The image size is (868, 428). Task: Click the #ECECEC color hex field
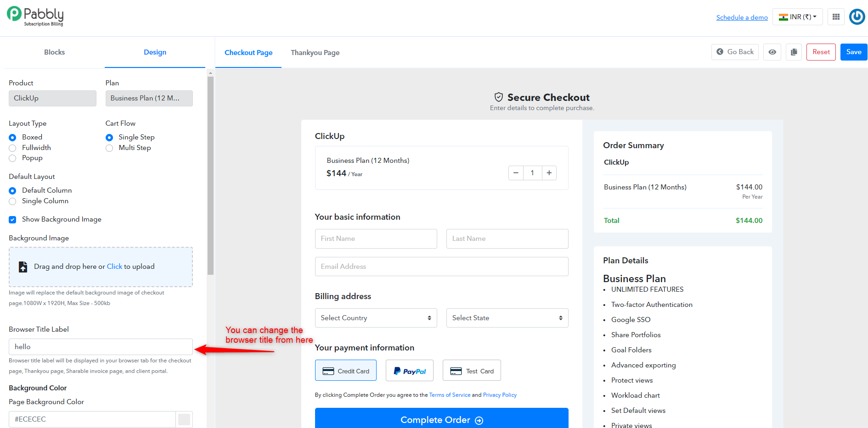tap(92, 419)
